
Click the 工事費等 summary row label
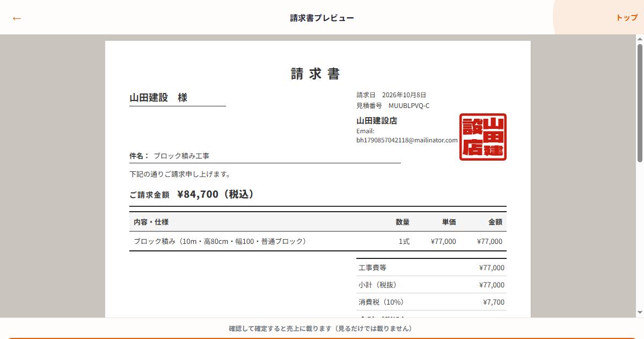[x=372, y=268]
